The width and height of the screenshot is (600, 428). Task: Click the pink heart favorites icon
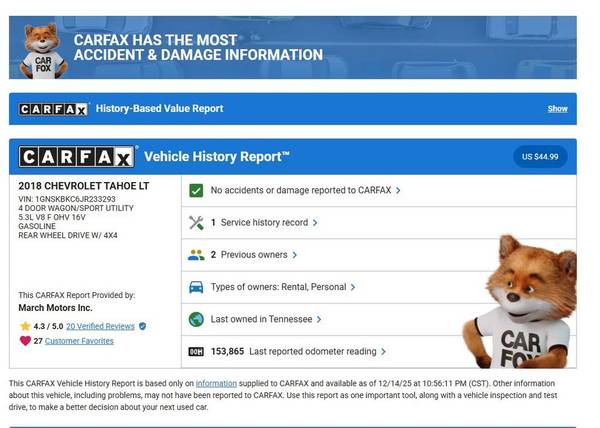(x=25, y=341)
